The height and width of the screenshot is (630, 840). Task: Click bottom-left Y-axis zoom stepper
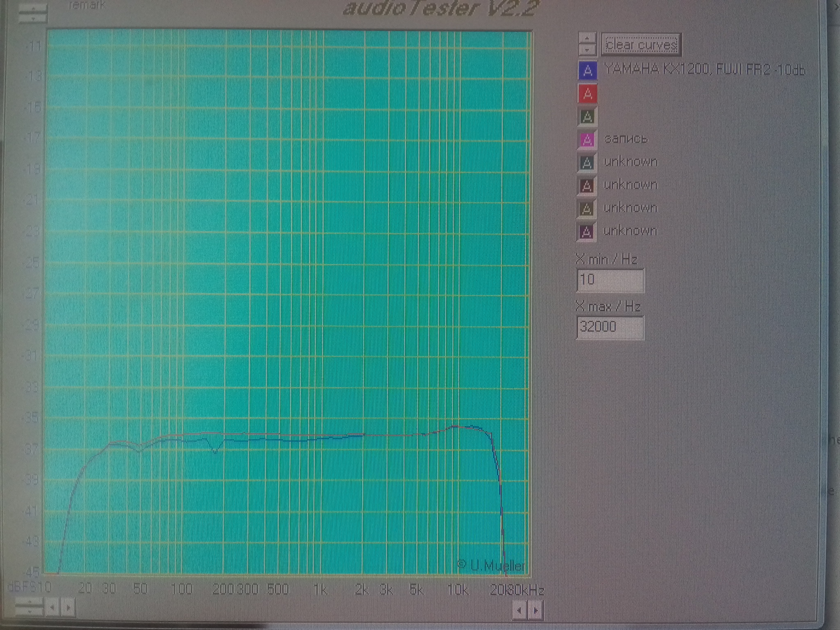pyautogui.click(x=29, y=607)
